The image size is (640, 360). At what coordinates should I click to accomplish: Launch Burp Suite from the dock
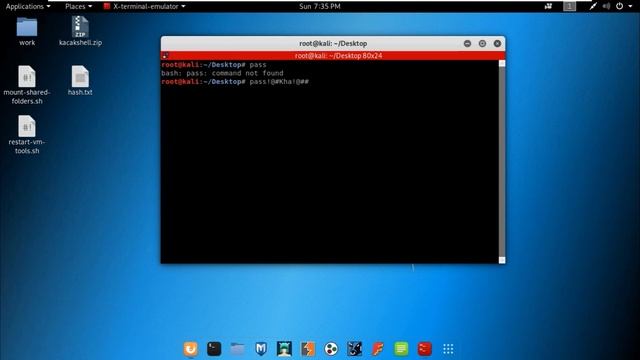[308, 349]
